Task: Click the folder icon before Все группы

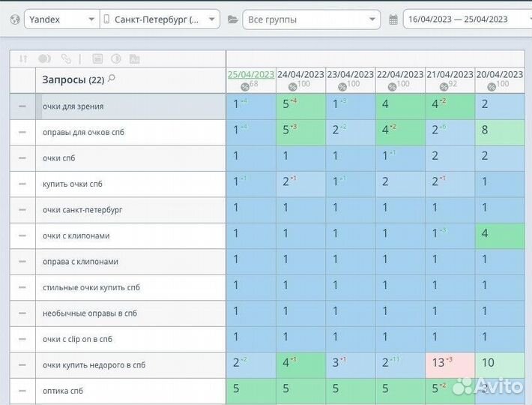Action: [232, 19]
